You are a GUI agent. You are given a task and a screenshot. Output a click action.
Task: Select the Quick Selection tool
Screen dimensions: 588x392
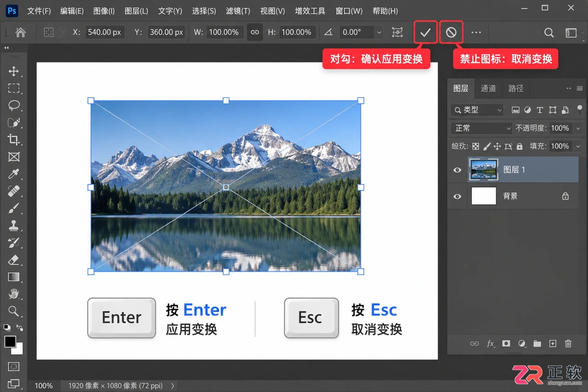point(13,122)
